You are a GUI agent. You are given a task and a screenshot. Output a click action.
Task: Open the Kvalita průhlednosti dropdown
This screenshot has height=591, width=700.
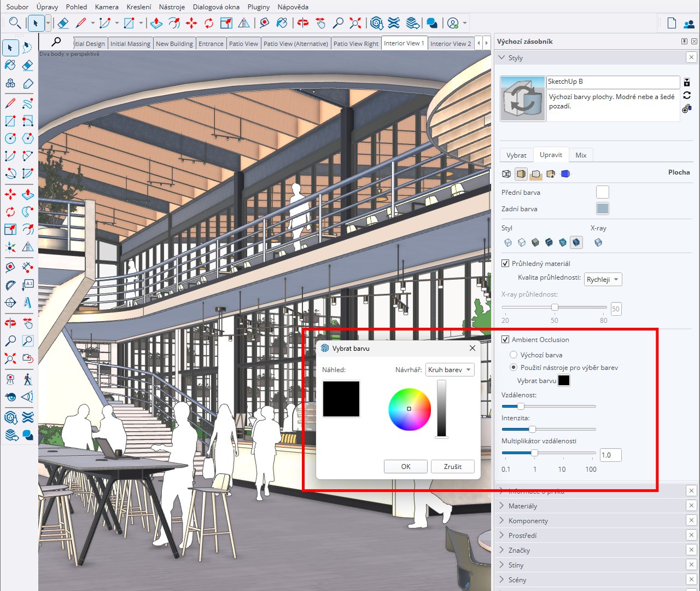(603, 280)
